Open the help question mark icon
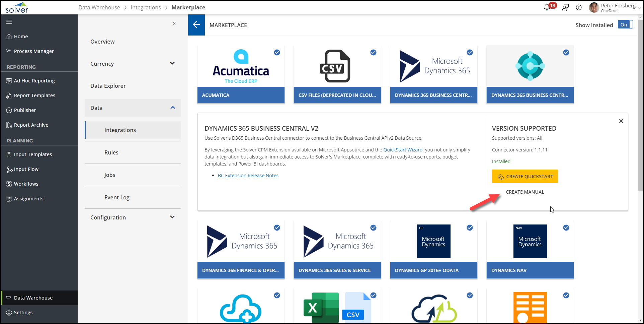The height and width of the screenshot is (324, 644). tap(579, 7)
